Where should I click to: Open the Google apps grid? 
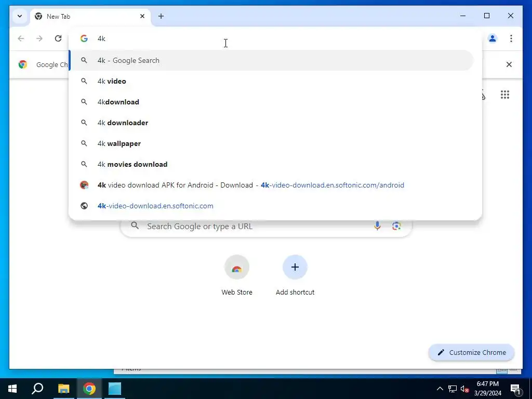pyautogui.click(x=505, y=95)
